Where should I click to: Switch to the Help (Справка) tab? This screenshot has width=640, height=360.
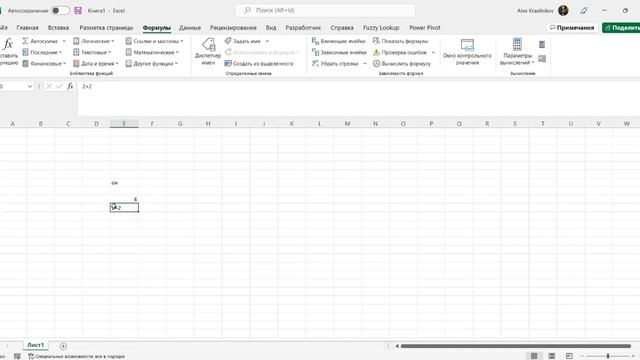[x=342, y=28]
